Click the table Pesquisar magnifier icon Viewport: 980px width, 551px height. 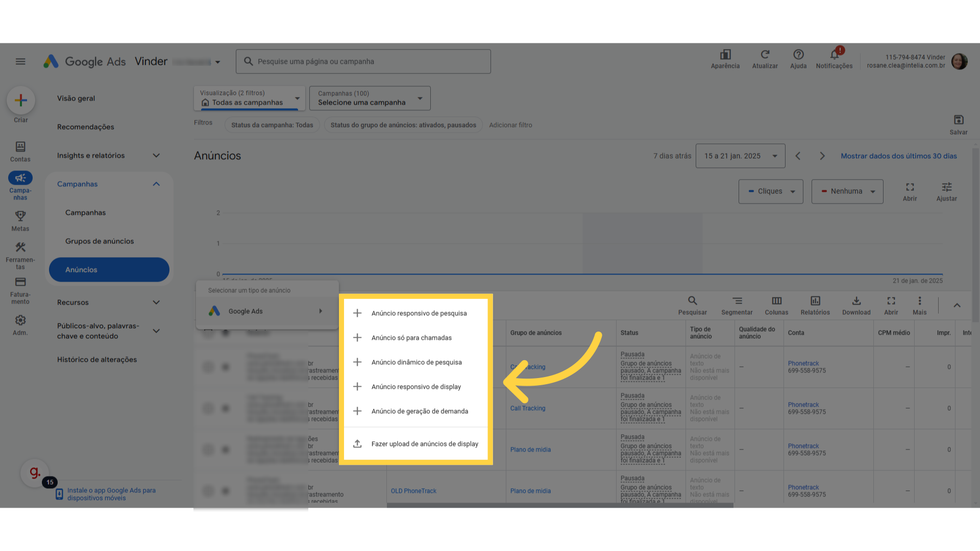coord(693,301)
